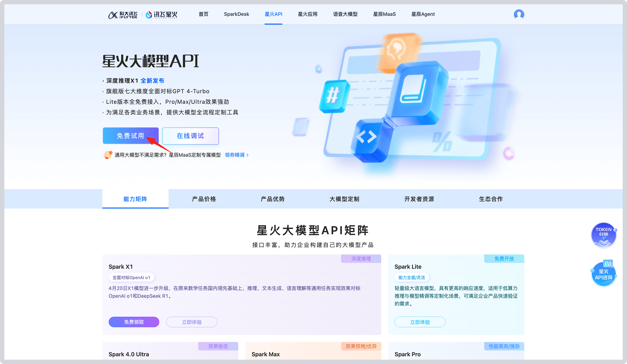Switch to the 产品优势 tab
Screen dimensions: 627x364
(272, 199)
